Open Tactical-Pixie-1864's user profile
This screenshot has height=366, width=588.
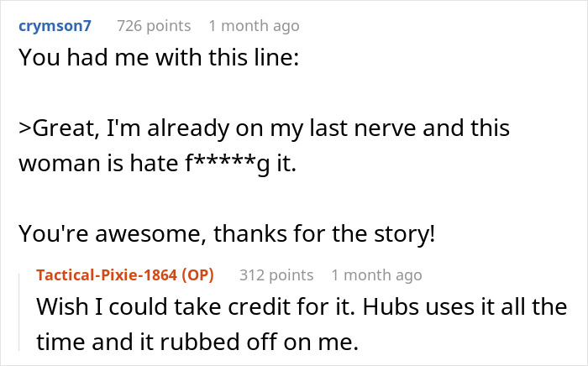tap(106, 274)
